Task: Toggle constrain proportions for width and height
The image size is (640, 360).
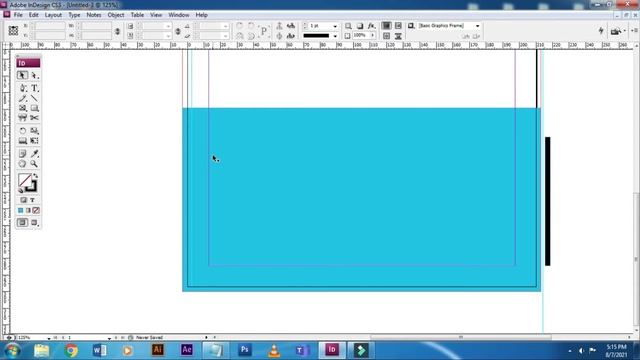Action: 118,31
